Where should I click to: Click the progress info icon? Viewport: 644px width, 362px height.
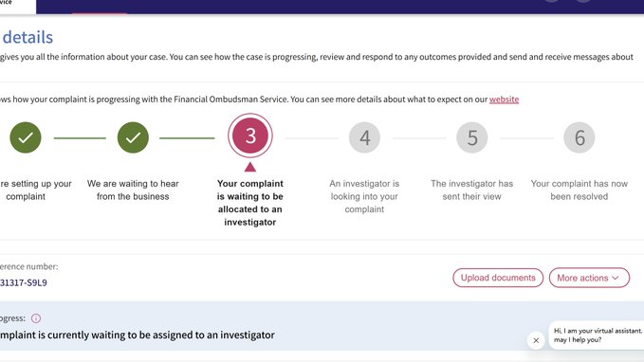tap(36, 318)
